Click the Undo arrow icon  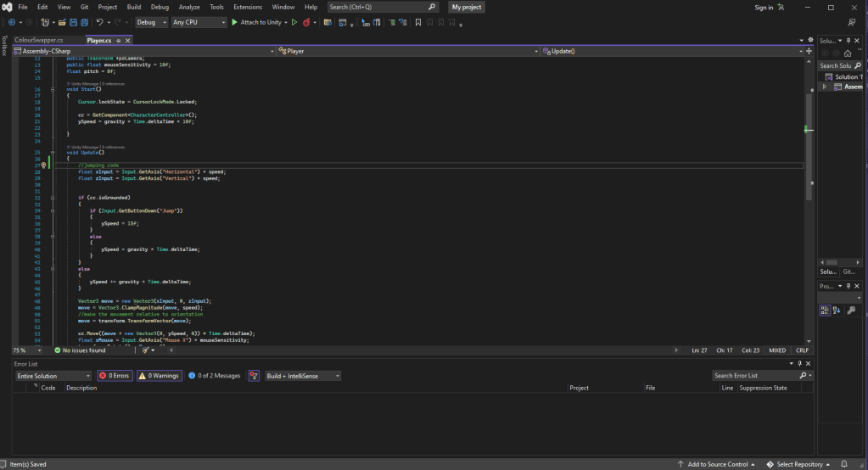click(x=99, y=22)
